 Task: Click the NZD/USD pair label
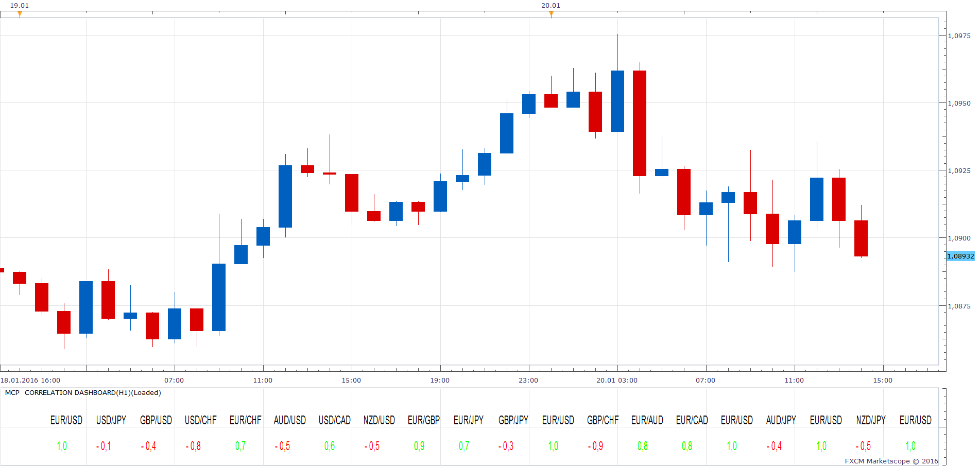click(x=380, y=420)
